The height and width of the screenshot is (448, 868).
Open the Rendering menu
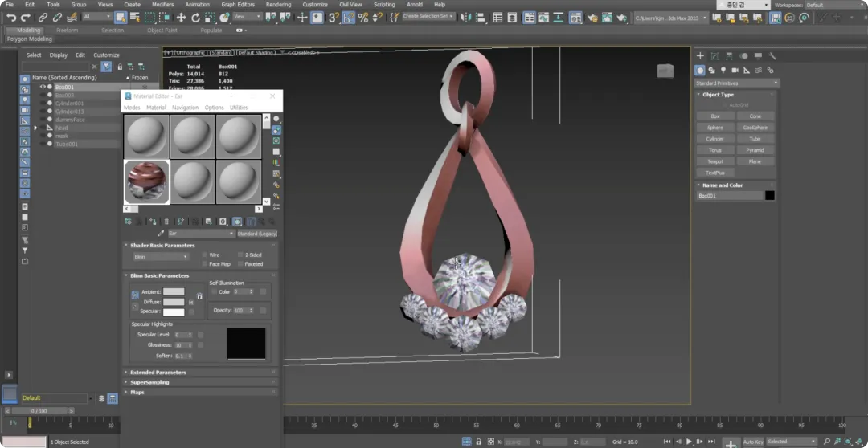278,5
